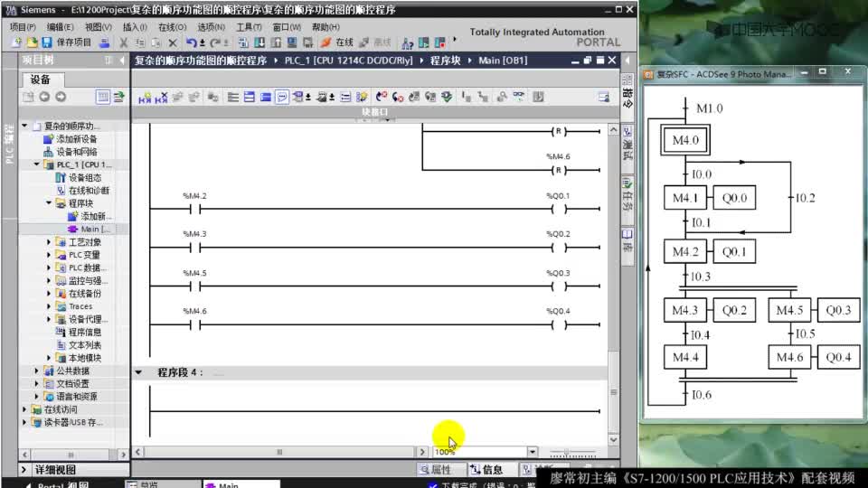Click the Open all networks icon
The width and height of the screenshot is (868, 488).
pyautogui.click(x=250, y=98)
